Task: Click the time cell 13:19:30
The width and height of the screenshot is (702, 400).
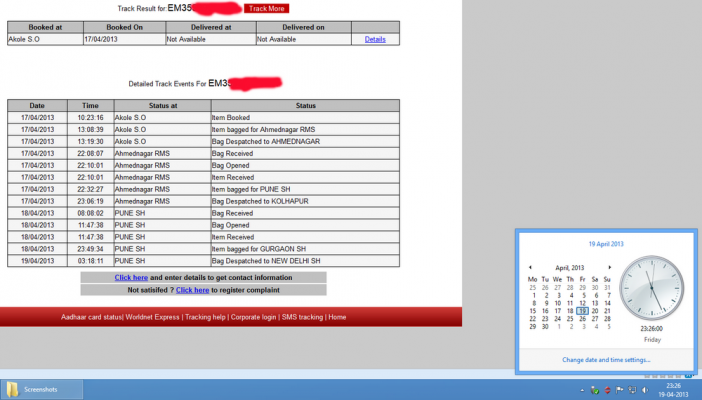Action: click(x=90, y=142)
